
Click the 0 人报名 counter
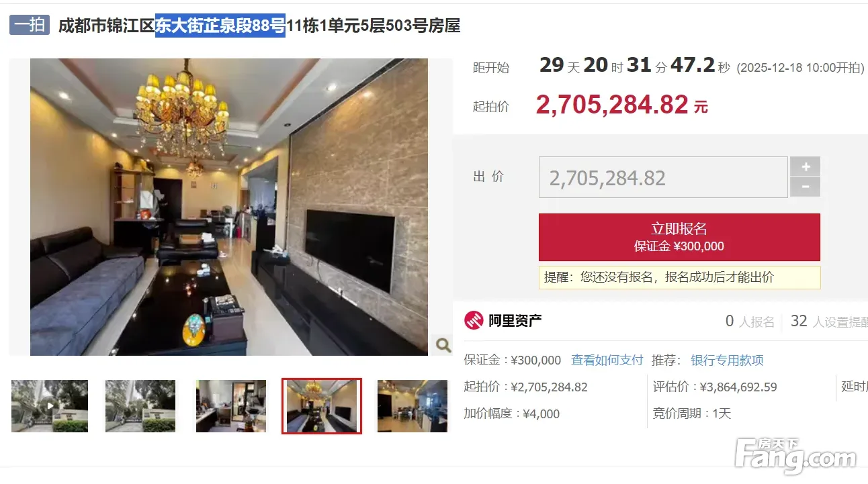click(750, 322)
